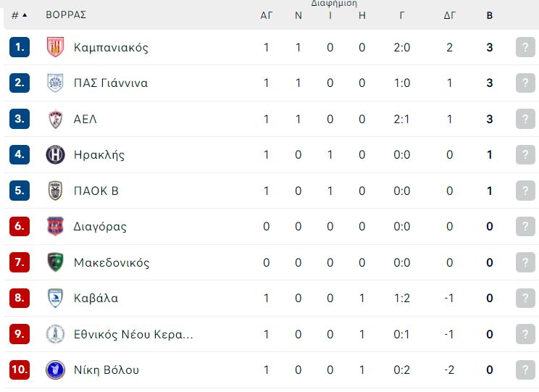
Task: Click the Καβάλα club crest
Action: pyautogui.click(x=55, y=298)
